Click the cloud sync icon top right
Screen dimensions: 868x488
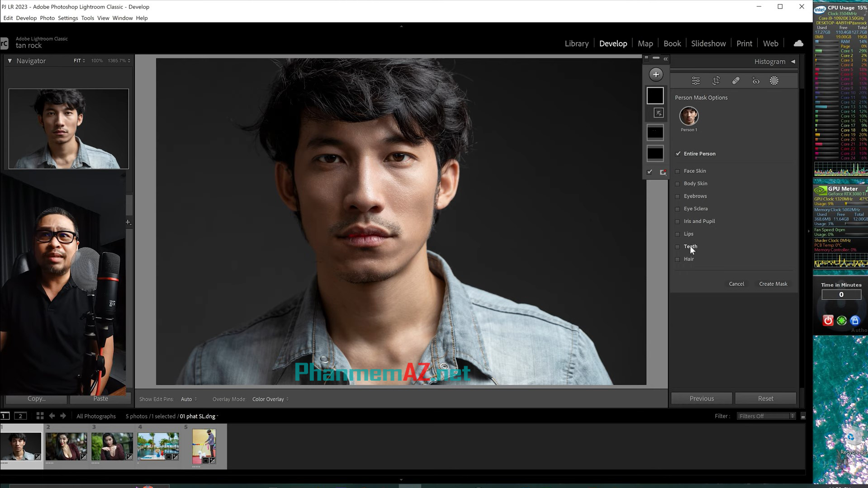point(798,43)
